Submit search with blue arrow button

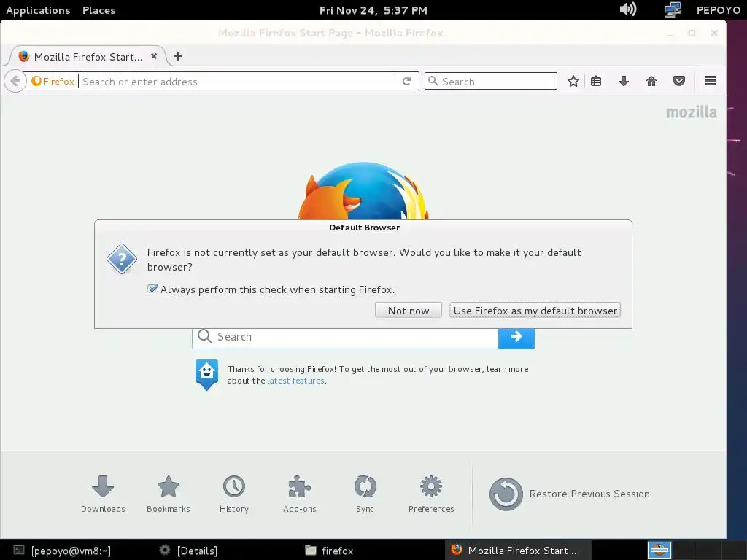(516, 337)
